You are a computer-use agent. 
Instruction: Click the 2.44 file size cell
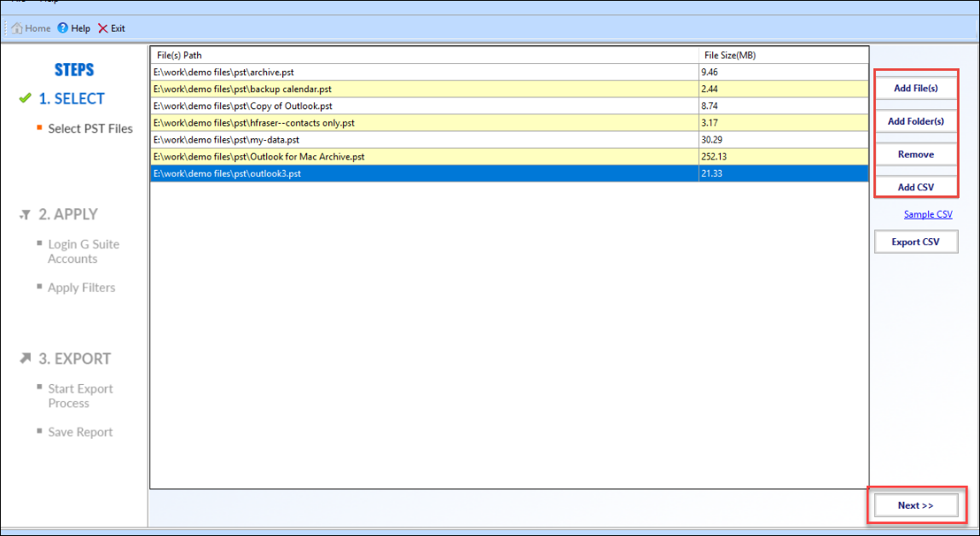[x=783, y=89]
